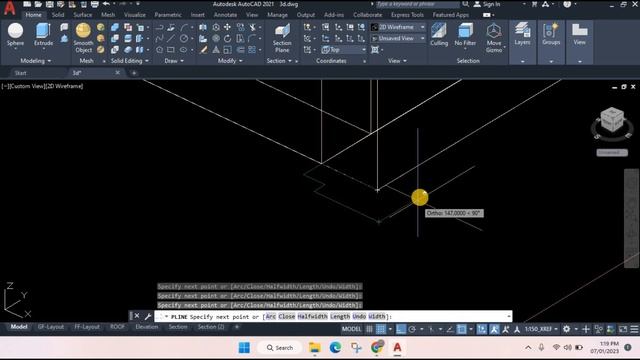Click the status bar customization hamburger icon
Image resolution: width=640 pixels, height=360 pixels.
pyautogui.click(x=634, y=329)
